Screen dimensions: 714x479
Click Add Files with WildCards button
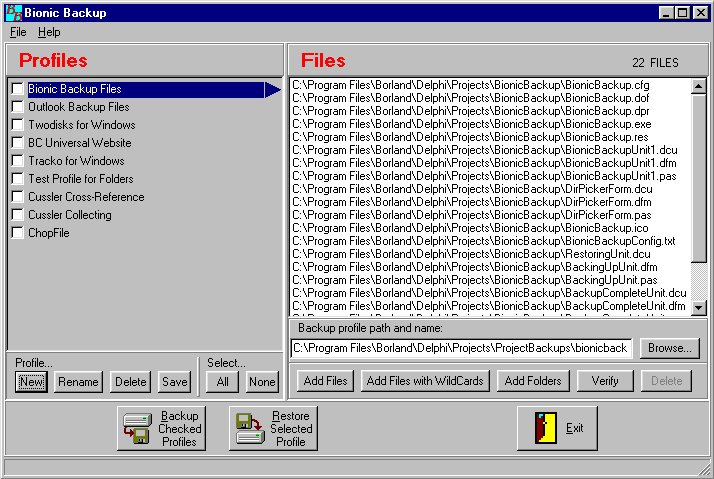[x=425, y=380]
